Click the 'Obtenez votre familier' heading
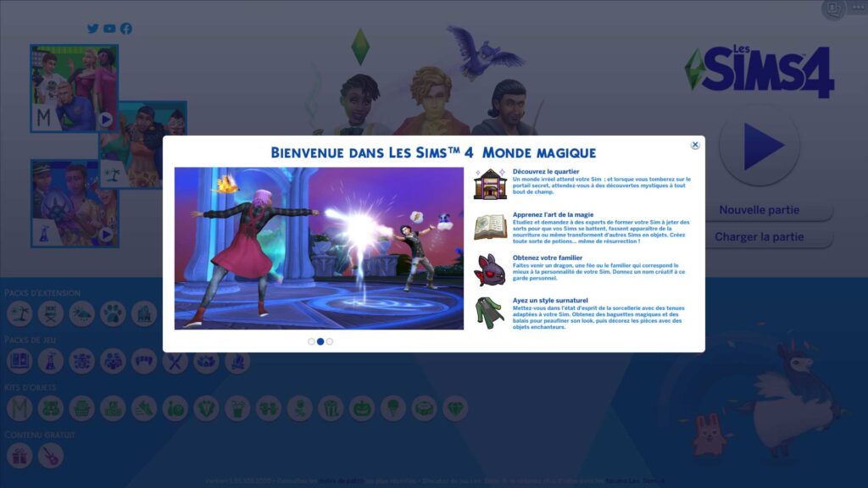 pos(548,258)
